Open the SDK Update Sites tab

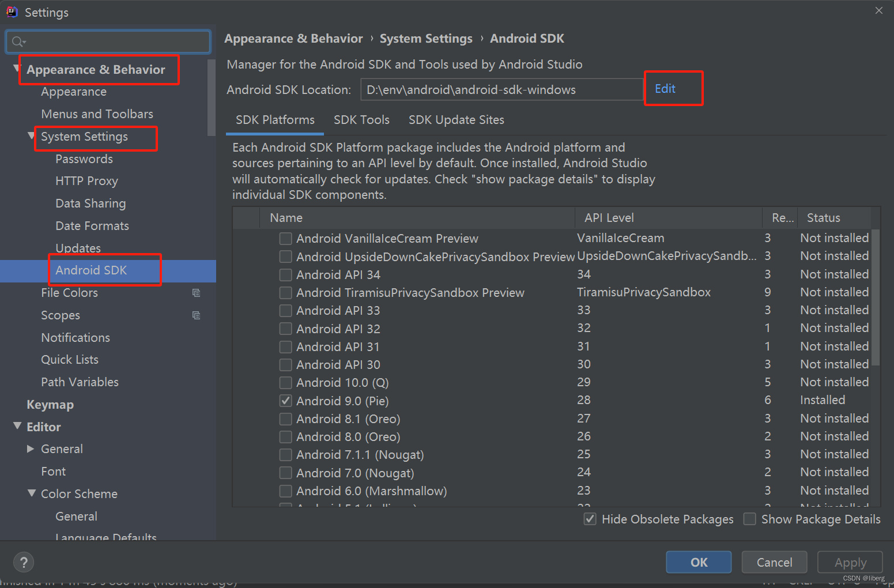point(456,120)
